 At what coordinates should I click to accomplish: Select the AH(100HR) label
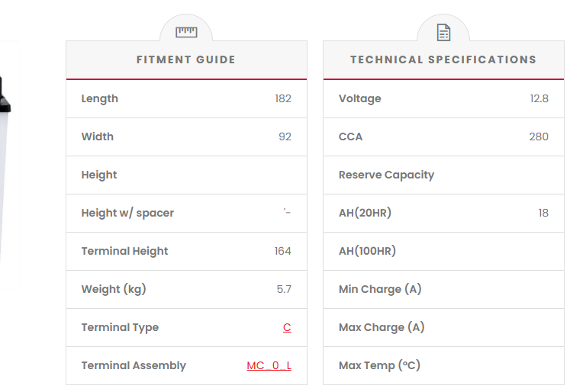367,251
